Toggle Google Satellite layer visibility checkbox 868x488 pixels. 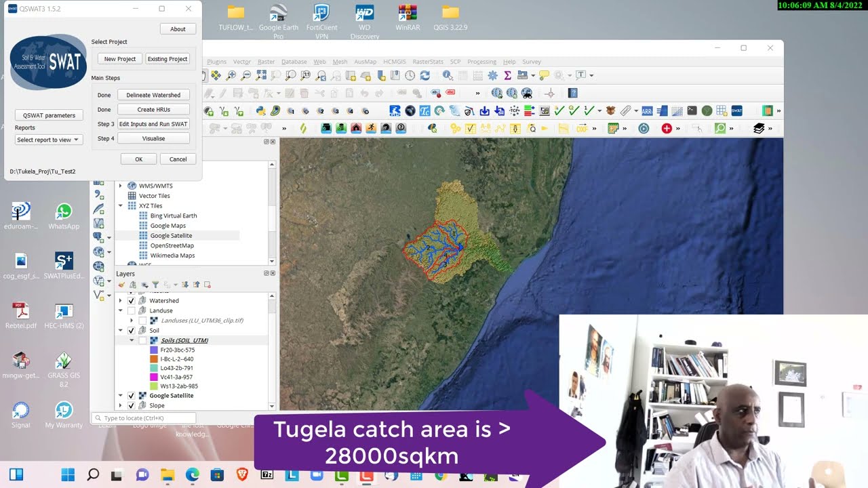coord(132,395)
